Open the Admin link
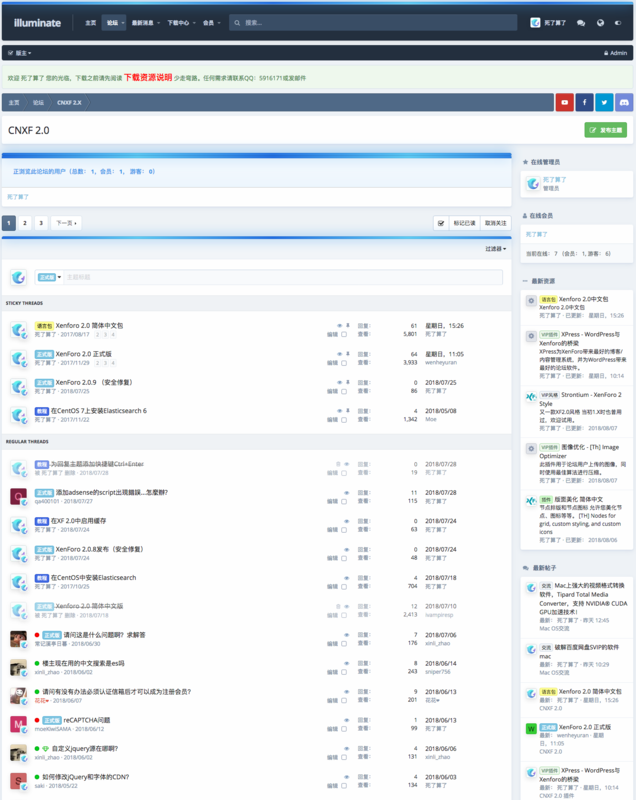This screenshot has width=636, height=800. 618,53
